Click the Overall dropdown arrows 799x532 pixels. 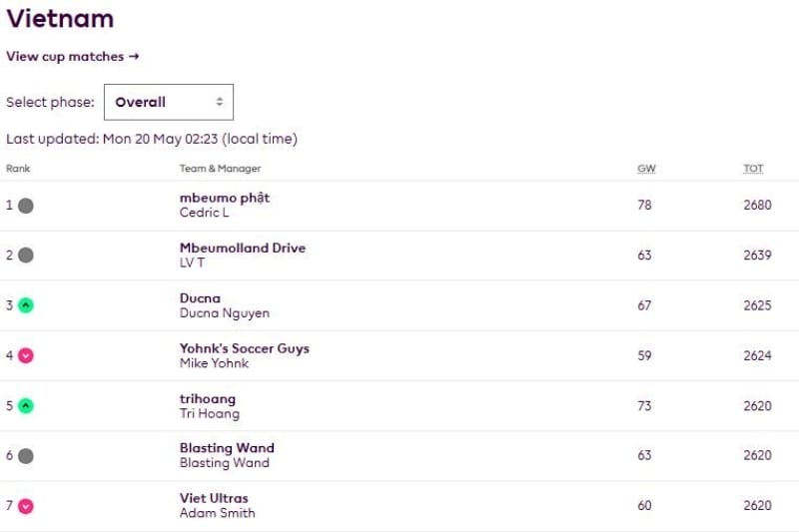click(x=219, y=102)
